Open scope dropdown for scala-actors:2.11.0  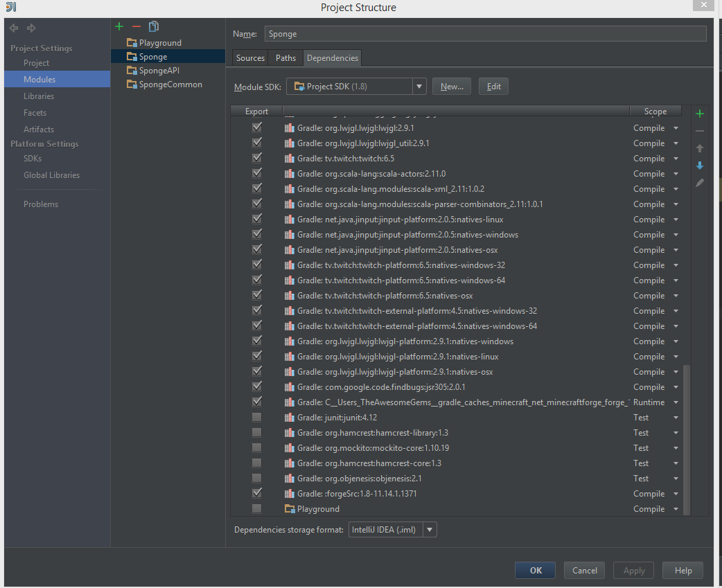(676, 174)
